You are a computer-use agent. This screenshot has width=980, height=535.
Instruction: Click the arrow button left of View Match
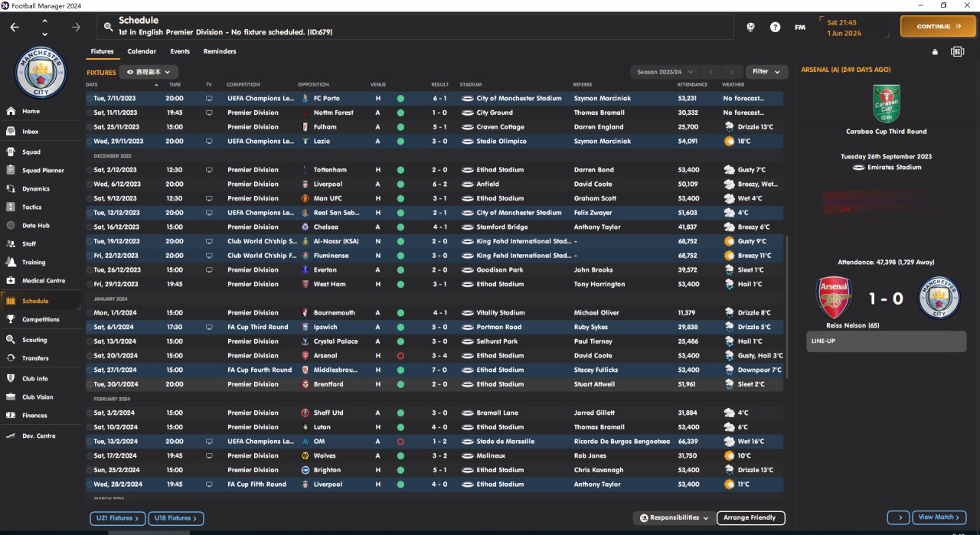coord(899,518)
